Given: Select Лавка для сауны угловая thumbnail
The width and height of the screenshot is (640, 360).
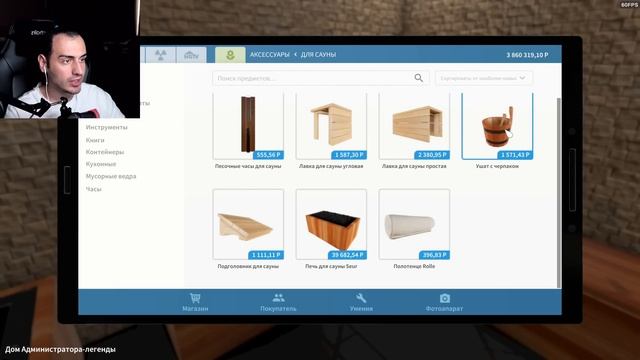Looking at the screenshot, I should 331,126.
